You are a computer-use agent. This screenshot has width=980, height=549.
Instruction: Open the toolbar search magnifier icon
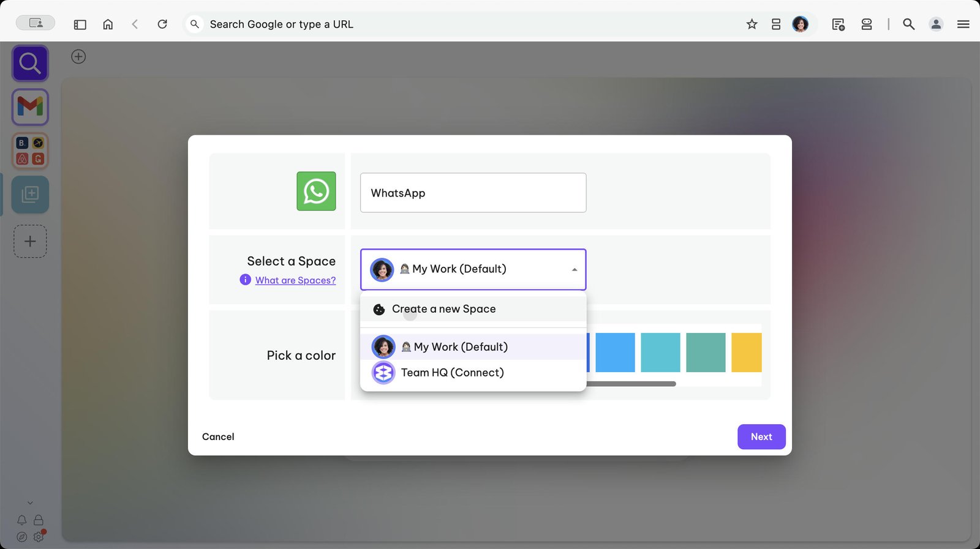click(x=909, y=24)
